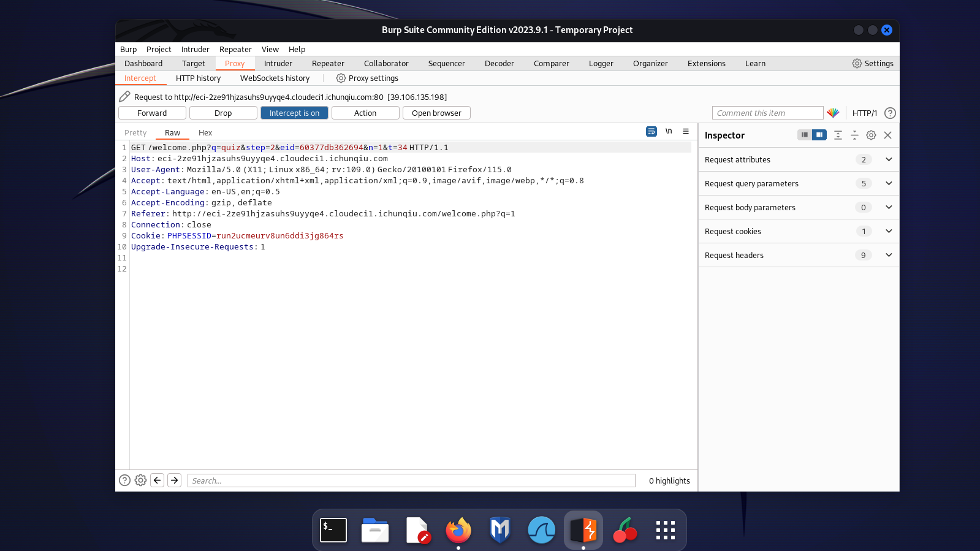Expand Request query parameters section
This screenshot has height=551, width=980.
click(888, 183)
